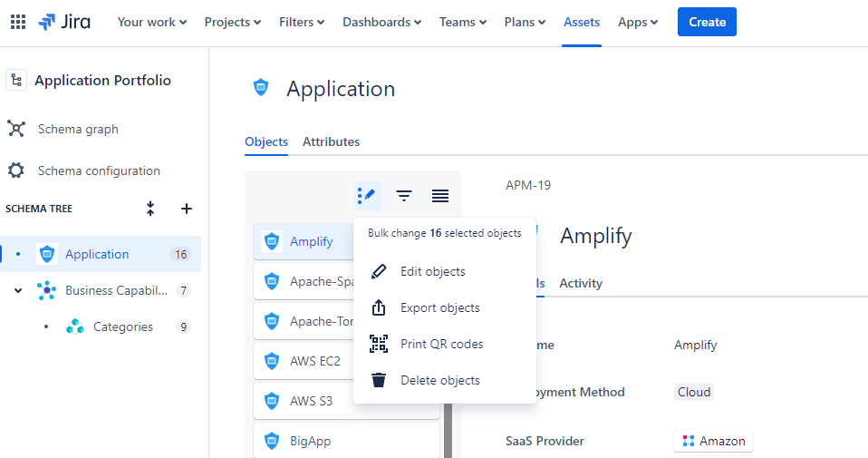Choose Edit objects from the bulk menu
Viewport: 868px width, 458px height.
pyautogui.click(x=445, y=271)
